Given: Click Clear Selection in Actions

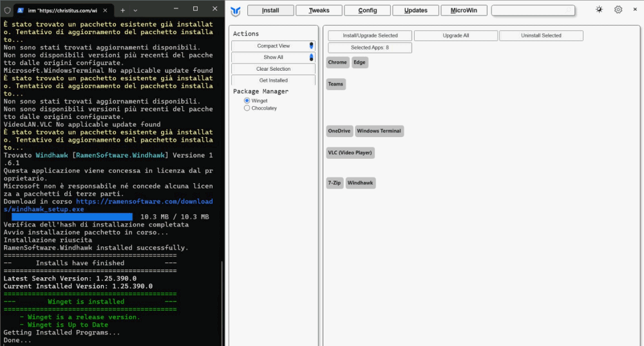Looking at the screenshot, I should 274,69.
